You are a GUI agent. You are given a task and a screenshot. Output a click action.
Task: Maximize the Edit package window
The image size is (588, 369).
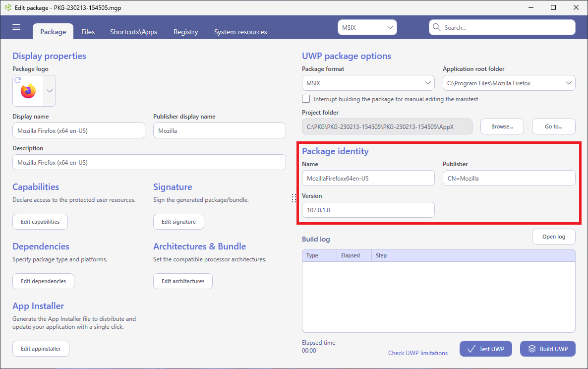553,7
